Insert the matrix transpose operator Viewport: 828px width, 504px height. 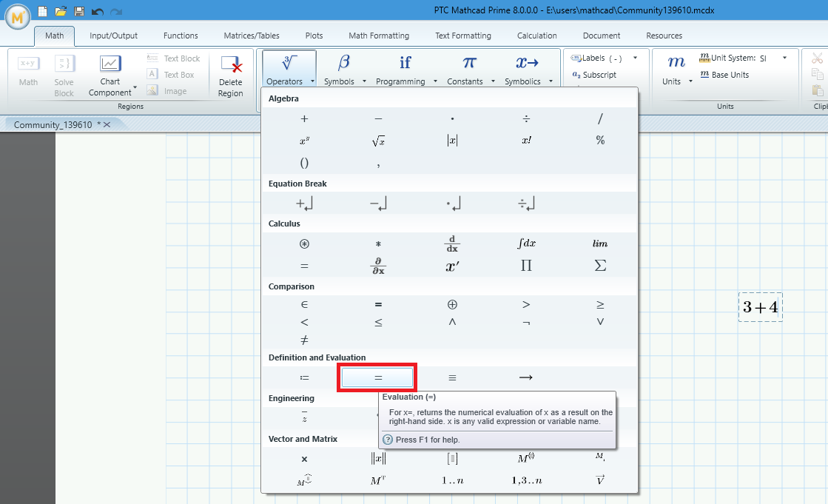378,480
